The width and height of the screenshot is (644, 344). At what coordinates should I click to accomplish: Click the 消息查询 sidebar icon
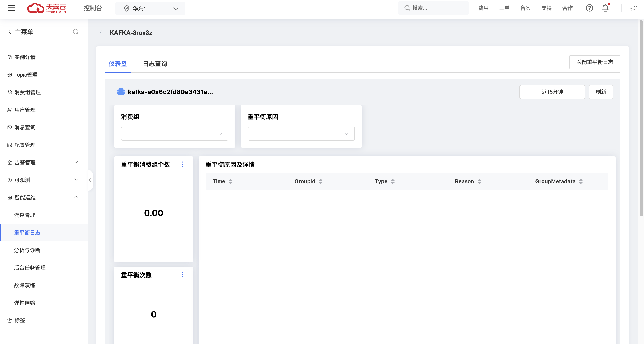9,127
